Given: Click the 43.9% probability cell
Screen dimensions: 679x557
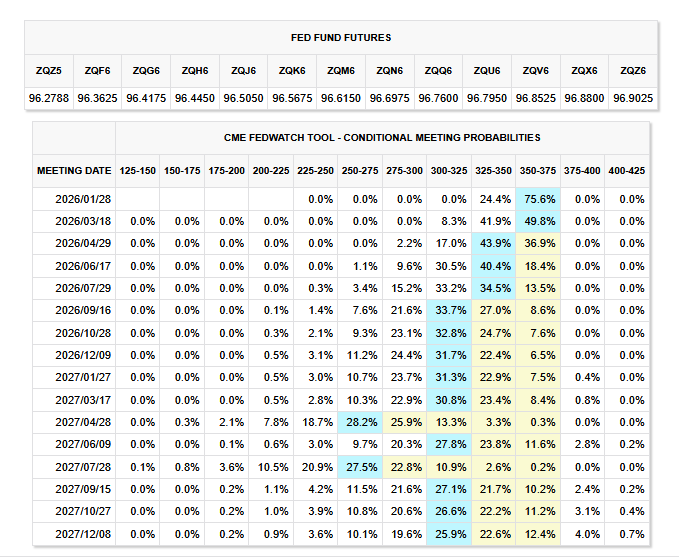Looking at the screenshot, I should 493,244.
